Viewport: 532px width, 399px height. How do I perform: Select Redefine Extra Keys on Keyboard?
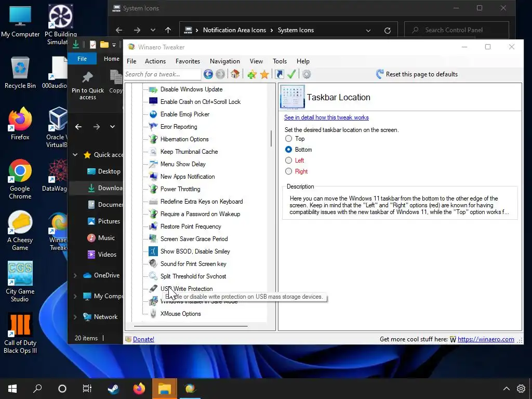[202, 202]
